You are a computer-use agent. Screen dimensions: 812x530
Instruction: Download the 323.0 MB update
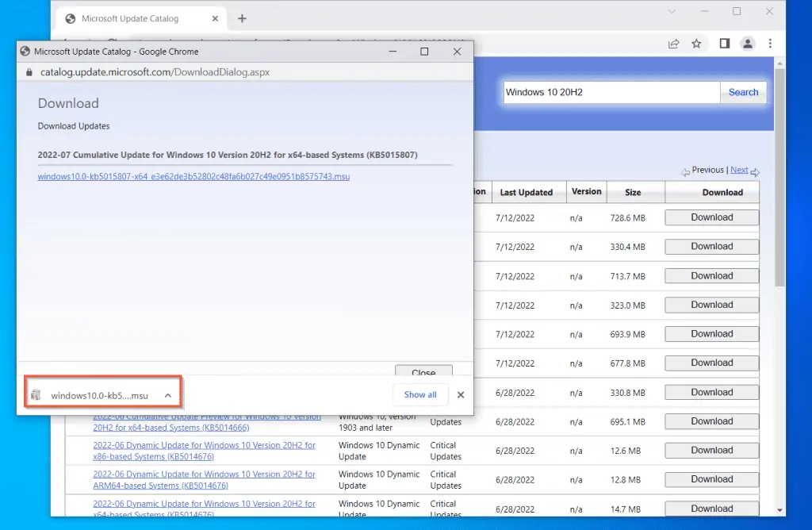[x=711, y=305]
